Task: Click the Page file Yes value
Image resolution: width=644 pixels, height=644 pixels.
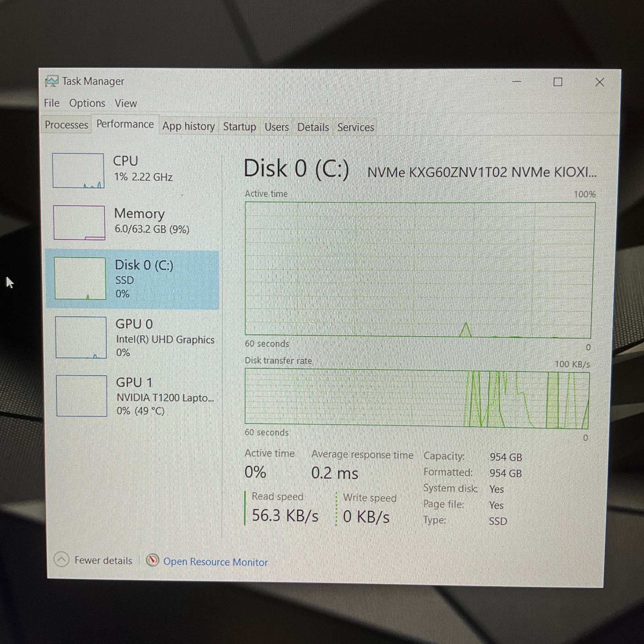Action: coord(496,505)
